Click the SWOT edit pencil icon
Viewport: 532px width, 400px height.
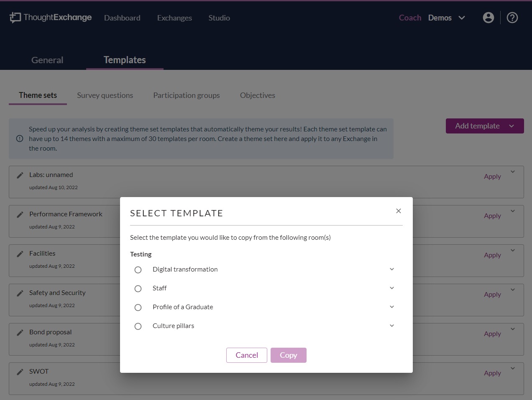point(20,372)
